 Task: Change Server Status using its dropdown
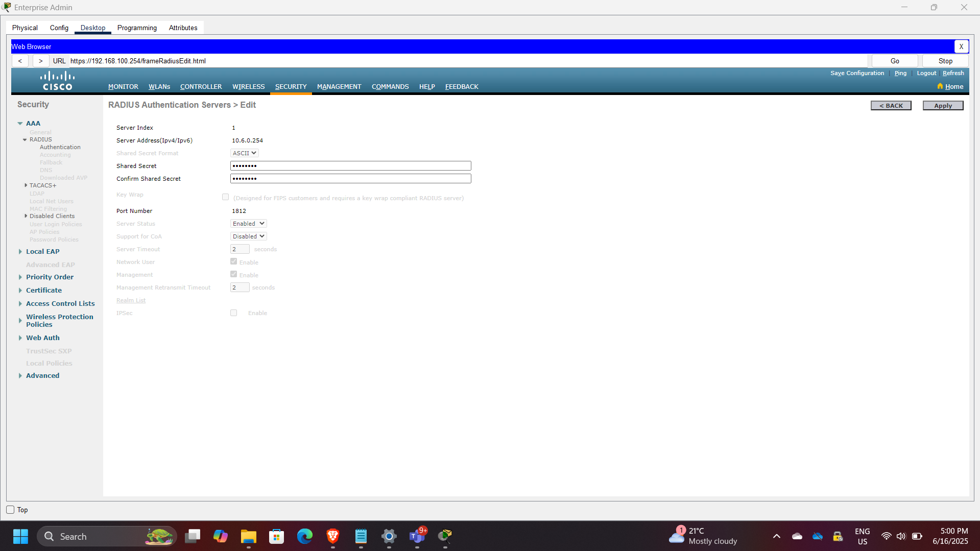point(248,223)
